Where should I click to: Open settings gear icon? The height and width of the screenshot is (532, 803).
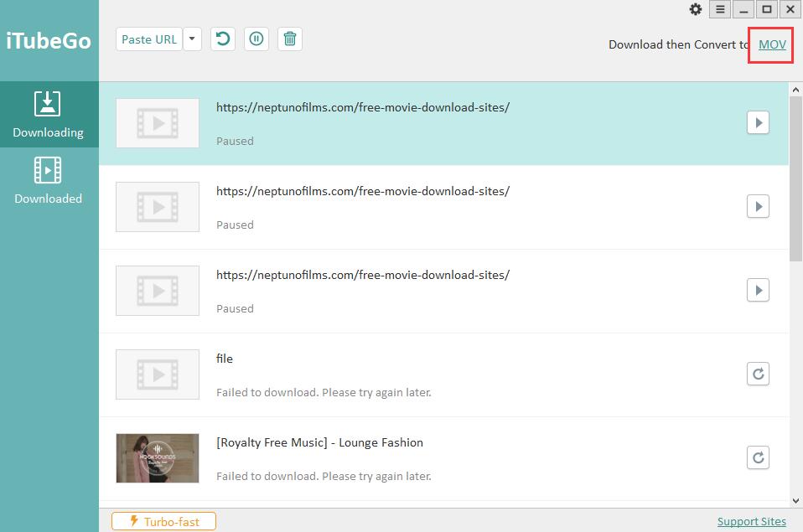(x=696, y=9)
